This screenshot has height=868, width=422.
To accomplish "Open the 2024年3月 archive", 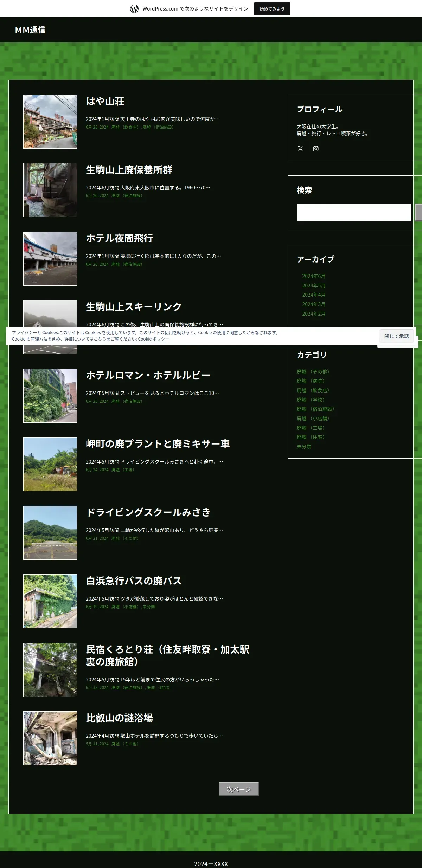I will pos(314,304).
